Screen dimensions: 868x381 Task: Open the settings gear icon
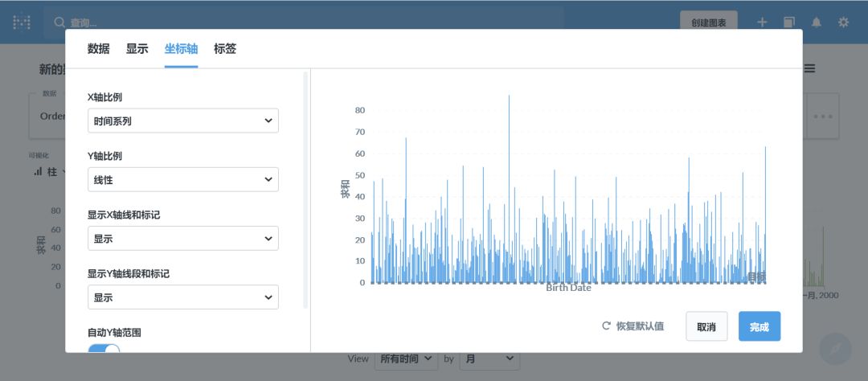coord(843,23)
